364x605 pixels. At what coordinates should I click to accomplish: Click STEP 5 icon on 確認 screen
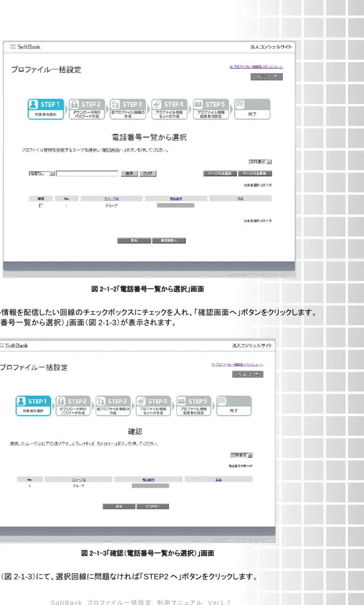181,401
